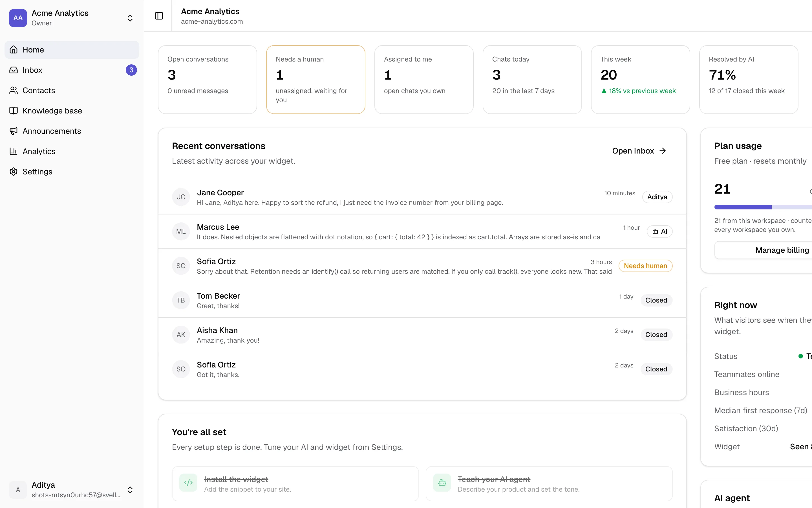The height and width of the screenshot is (508, 812).
Task: Click the AI badge on Marcus Lee row
Action: [659, 231]
